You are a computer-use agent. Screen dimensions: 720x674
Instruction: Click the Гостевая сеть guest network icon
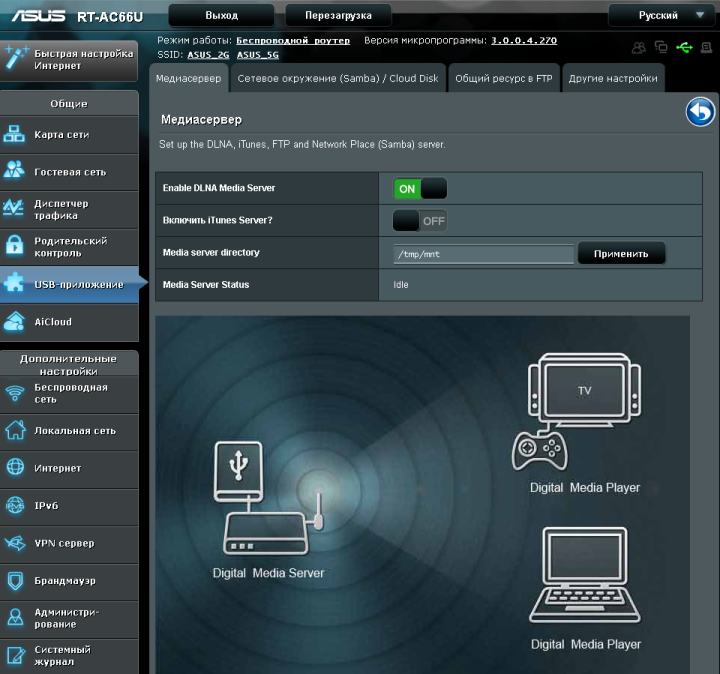coord(14,170)
